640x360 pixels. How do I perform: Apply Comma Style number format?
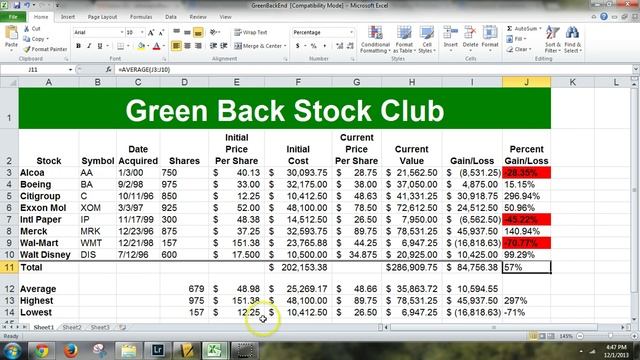[x=325, y=46]
